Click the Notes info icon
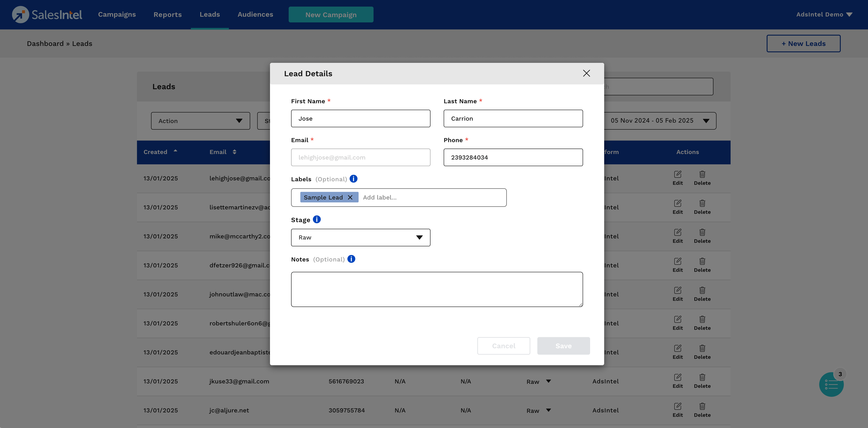The image size is (868, 428). point(351,259)
